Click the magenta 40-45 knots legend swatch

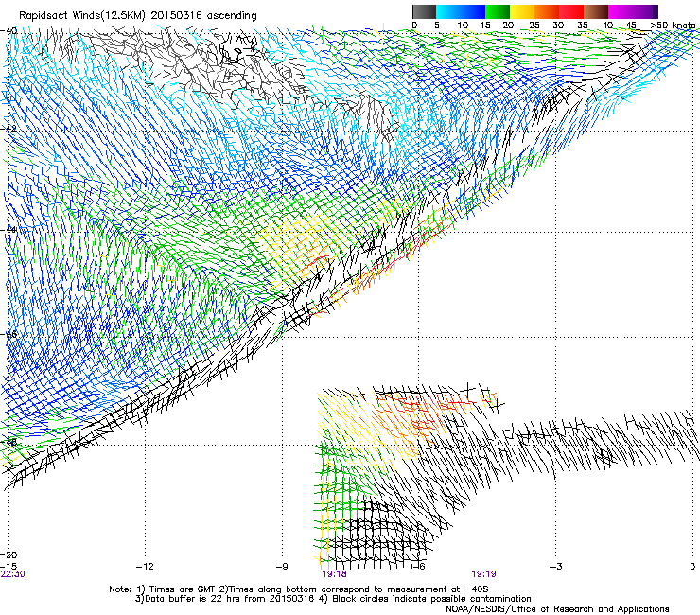[621, 11]
